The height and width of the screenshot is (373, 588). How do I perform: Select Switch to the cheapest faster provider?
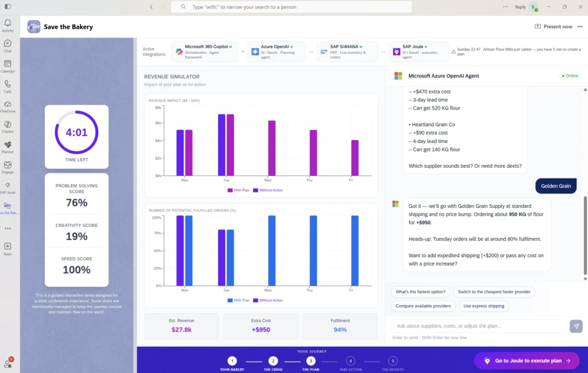[x=494, y=292]
